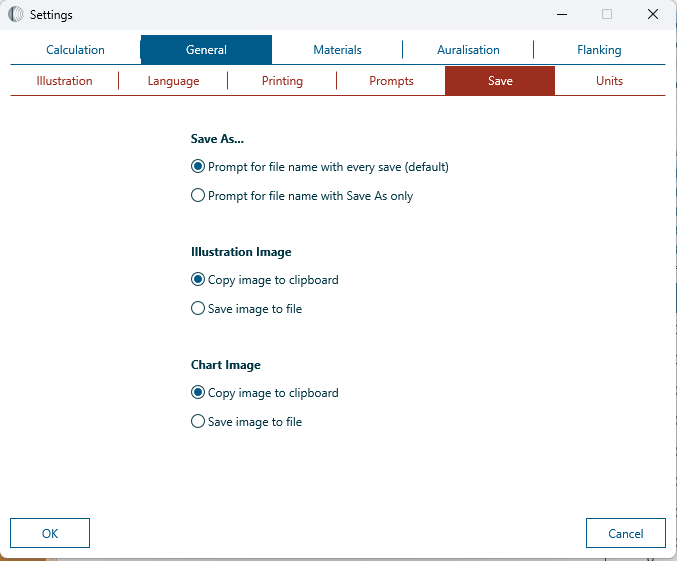Select the General tab
Screen dimensions: 679x561
point(206,50)
